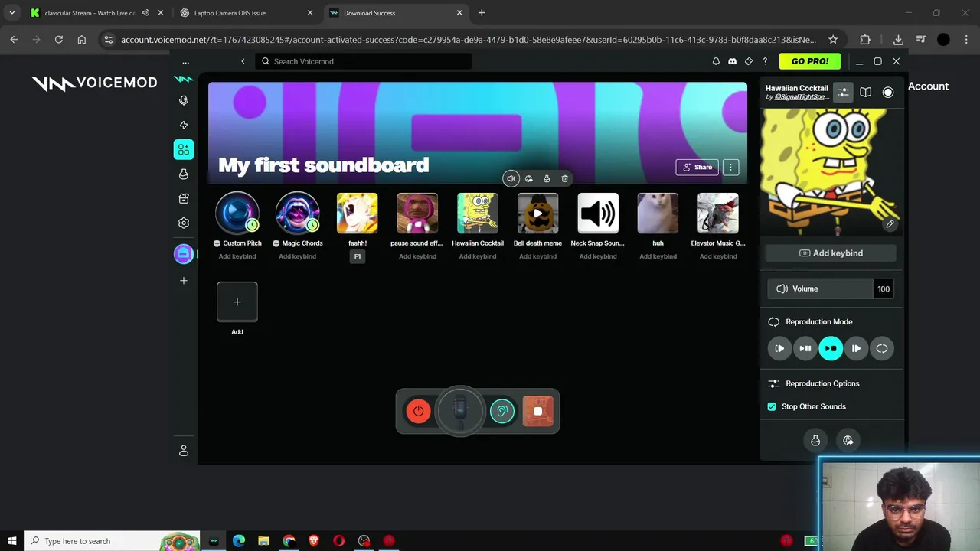Select first play reproduction mode button
Screen dimensions: 980x551
pyautogui.click(x=779, y=348)
